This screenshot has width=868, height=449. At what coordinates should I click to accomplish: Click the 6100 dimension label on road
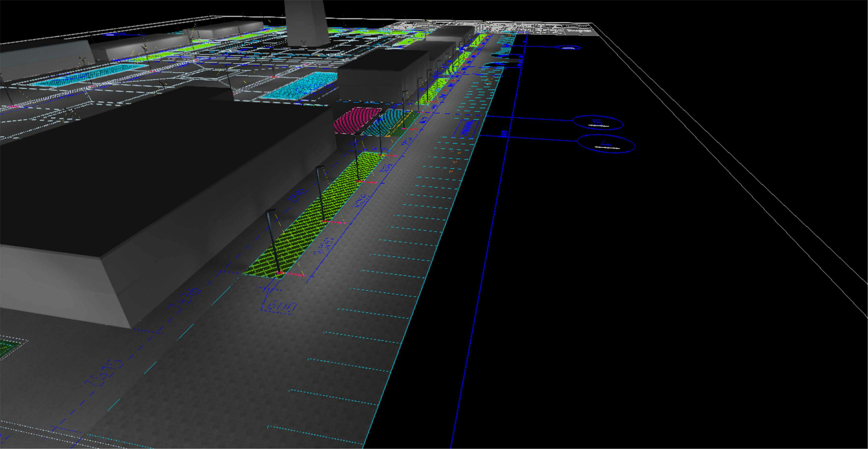coord(281,306)
